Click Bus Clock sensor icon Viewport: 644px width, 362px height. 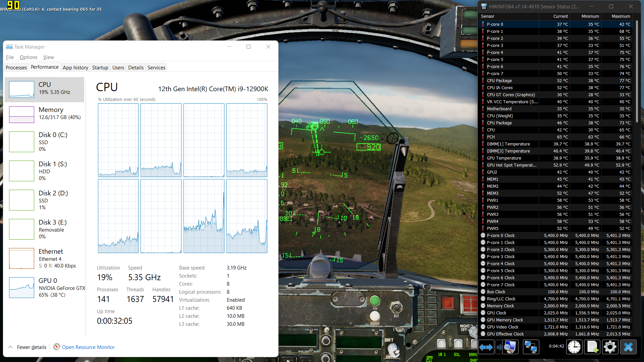click(x=483, y=292)
